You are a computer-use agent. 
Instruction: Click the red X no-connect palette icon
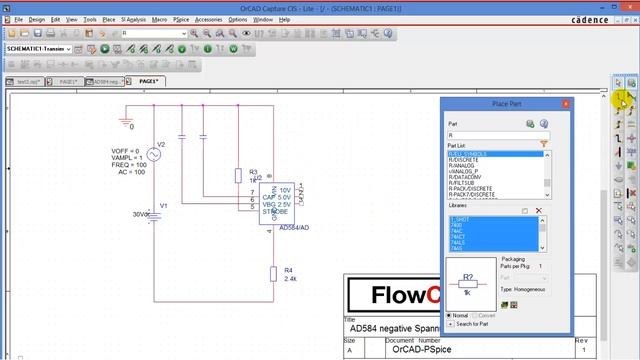click(631, 193)
